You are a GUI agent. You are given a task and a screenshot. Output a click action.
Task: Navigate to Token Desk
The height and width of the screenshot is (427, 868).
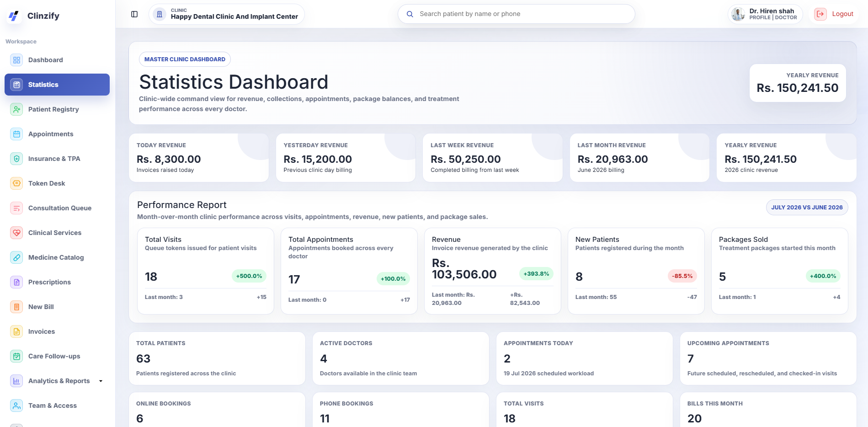[57, 183]
